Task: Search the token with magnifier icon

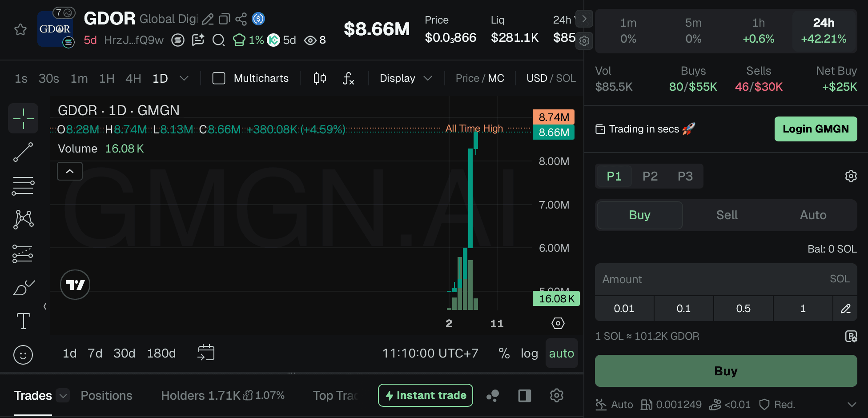Action: (x=218, y=40)
